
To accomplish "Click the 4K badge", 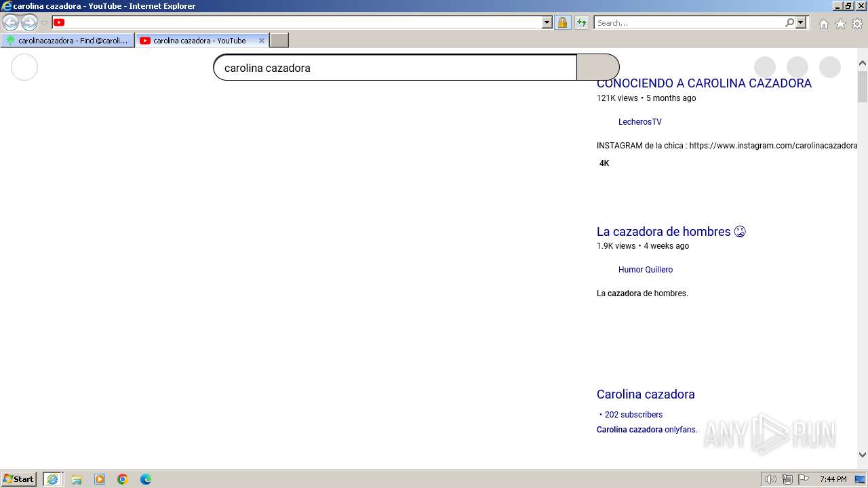I will tap(604, 163).
